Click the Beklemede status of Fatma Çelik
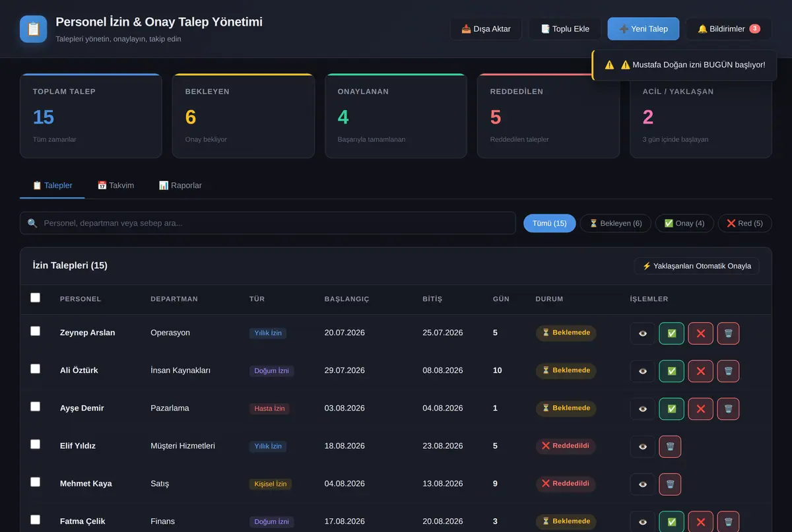 pos(566,521)
